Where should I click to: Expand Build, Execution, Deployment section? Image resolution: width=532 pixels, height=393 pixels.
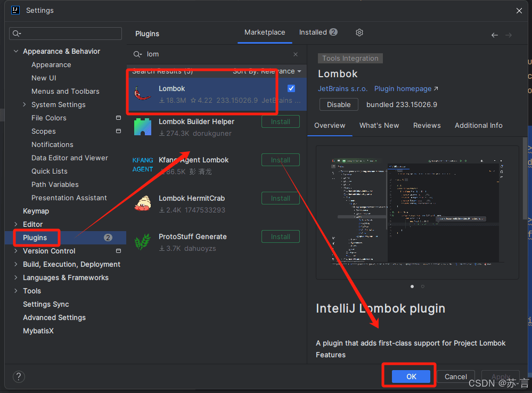tap(16, 264)
